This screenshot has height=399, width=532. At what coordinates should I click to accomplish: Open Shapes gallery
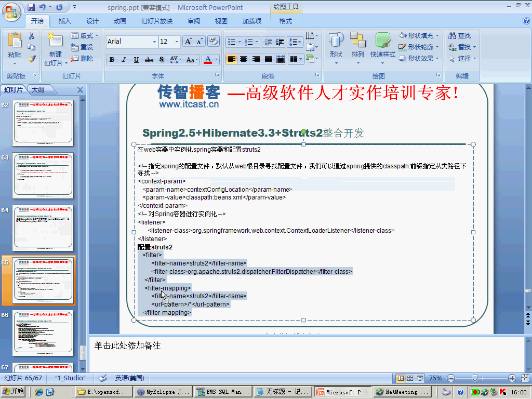(x=336, y=48)
